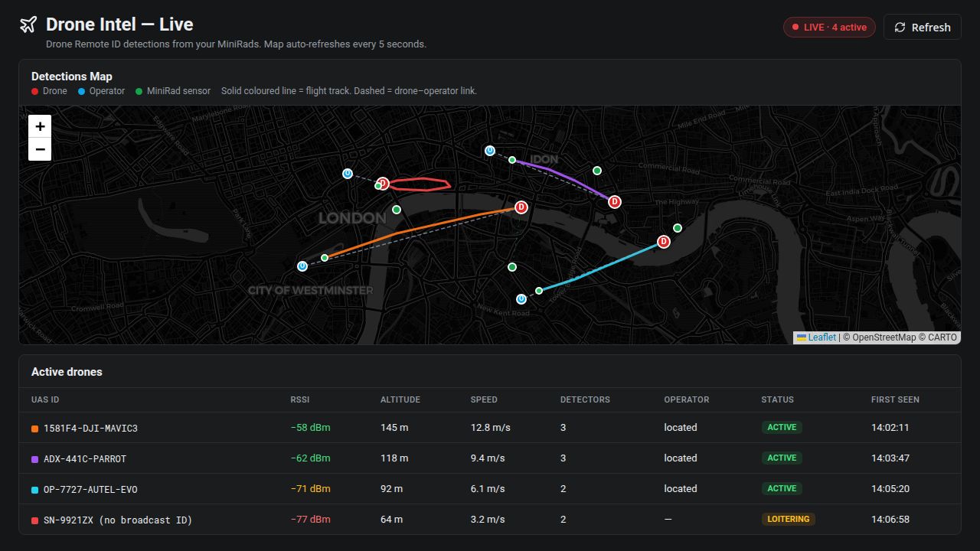Screen dimensions: 980x551
Task: Click sensor dot at start of cyan track
Action: pos(539,291)
